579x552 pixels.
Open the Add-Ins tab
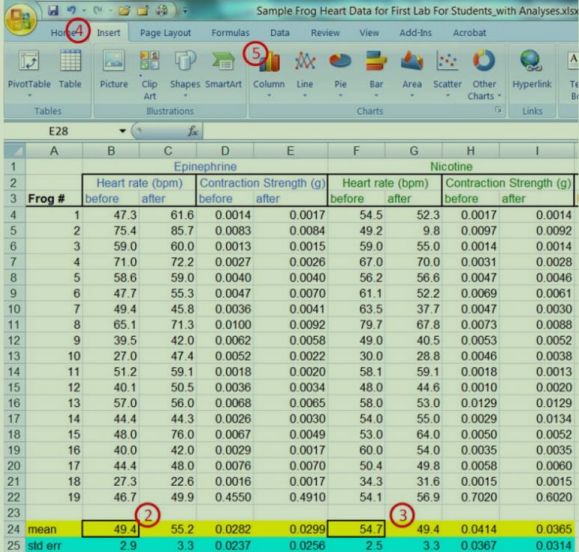(415, 33)
